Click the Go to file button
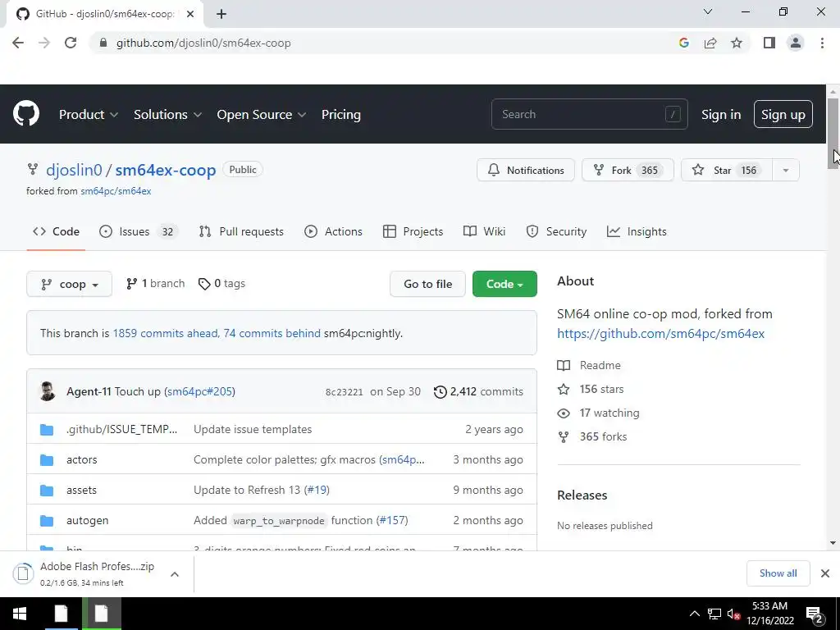Viewport: 840px width, 630px height. pos(427,284)
